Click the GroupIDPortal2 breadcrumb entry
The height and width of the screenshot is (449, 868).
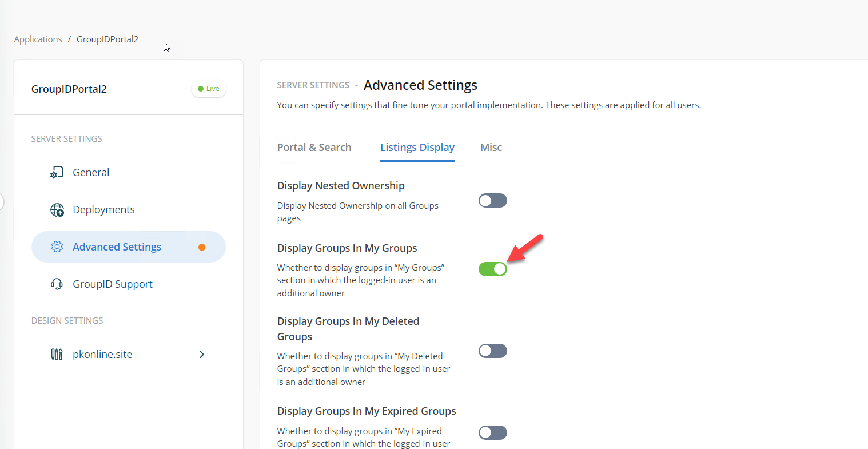tap(107, 39)
